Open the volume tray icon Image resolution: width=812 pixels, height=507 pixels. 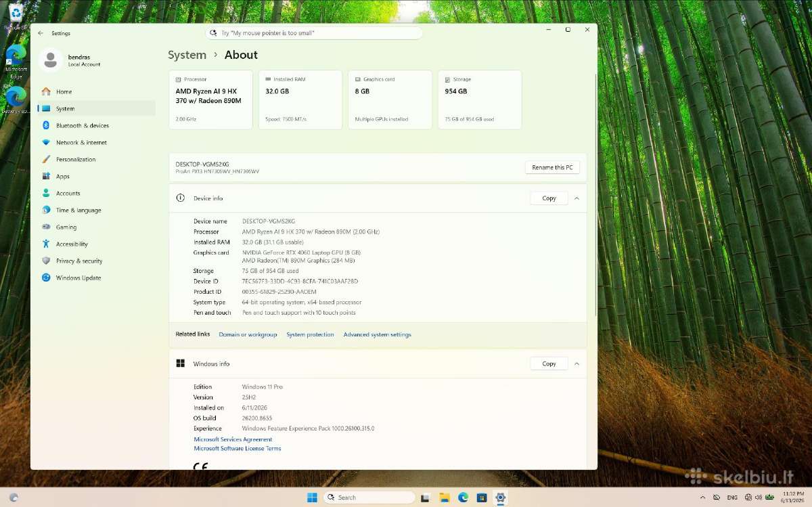tap(759, 498)
